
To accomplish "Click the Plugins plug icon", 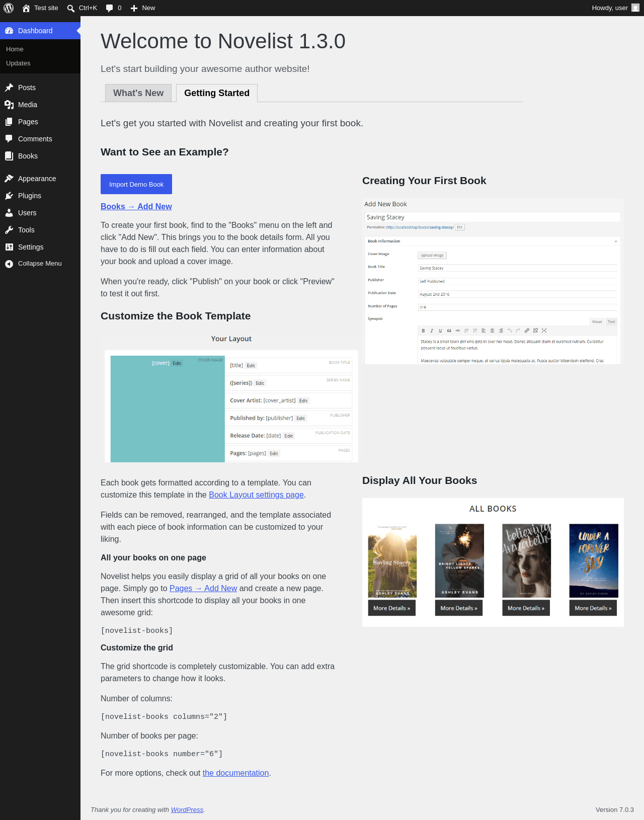I will pos(9,196).
